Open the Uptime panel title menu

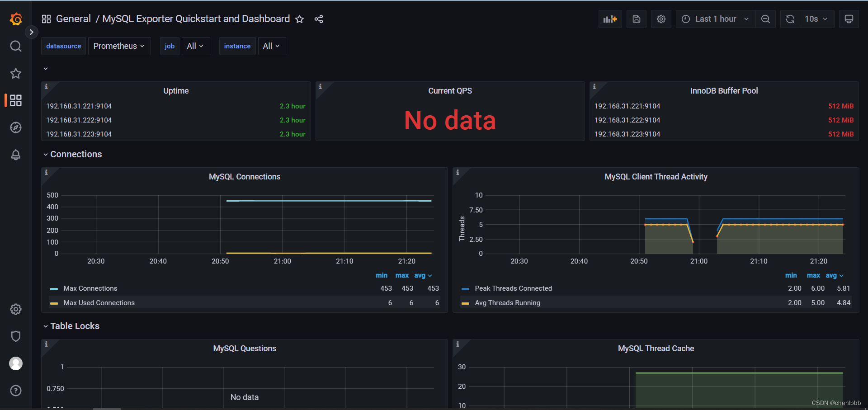click(x=176, y=91)
